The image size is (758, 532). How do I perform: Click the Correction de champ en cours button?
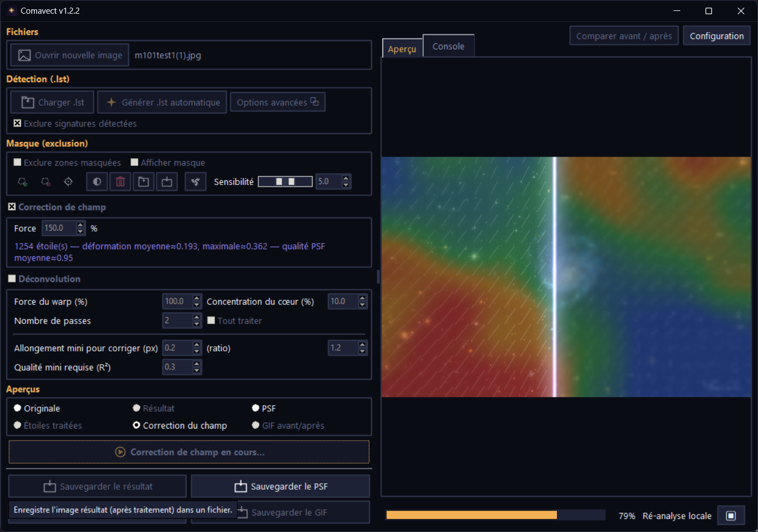pos(189,452)
